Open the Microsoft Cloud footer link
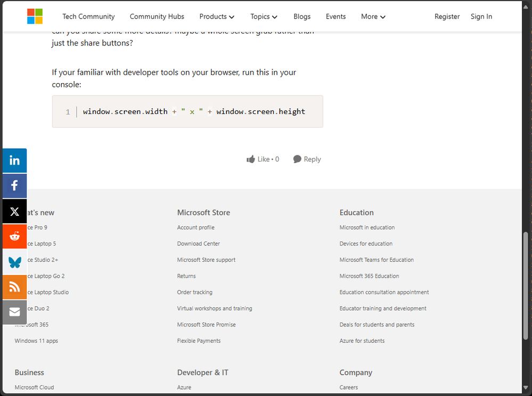The width and height of the screenshot is (532, 396). [x=34, y=387]
